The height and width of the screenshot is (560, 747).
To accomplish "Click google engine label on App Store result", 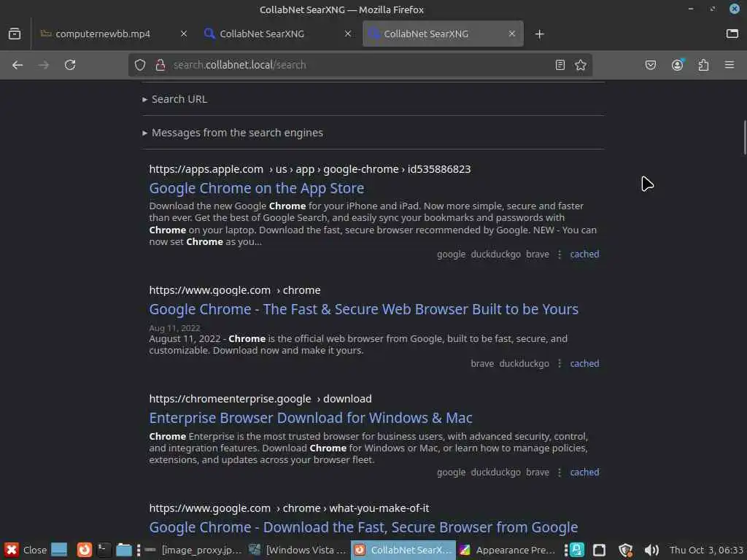I will (x=451, y=254).
